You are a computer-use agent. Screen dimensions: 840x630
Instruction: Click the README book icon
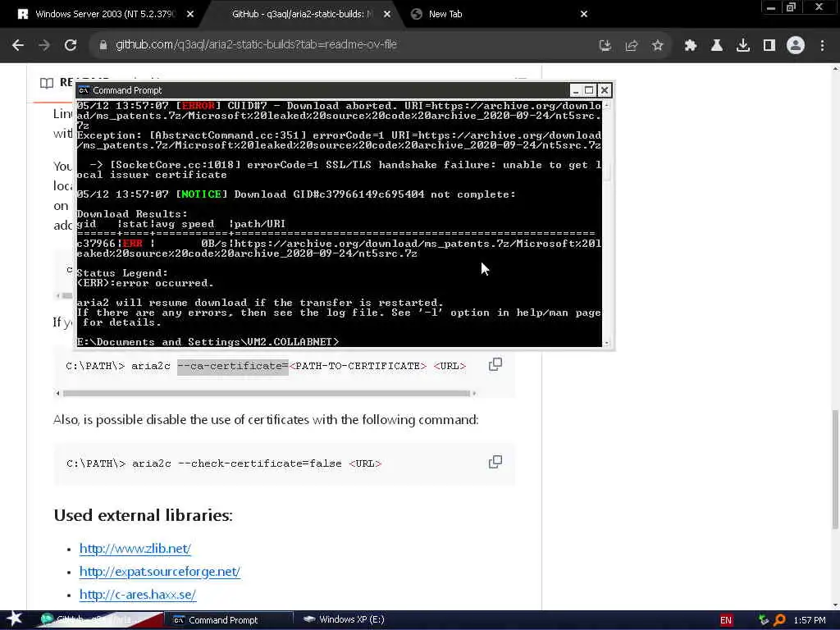coord(47,83)
